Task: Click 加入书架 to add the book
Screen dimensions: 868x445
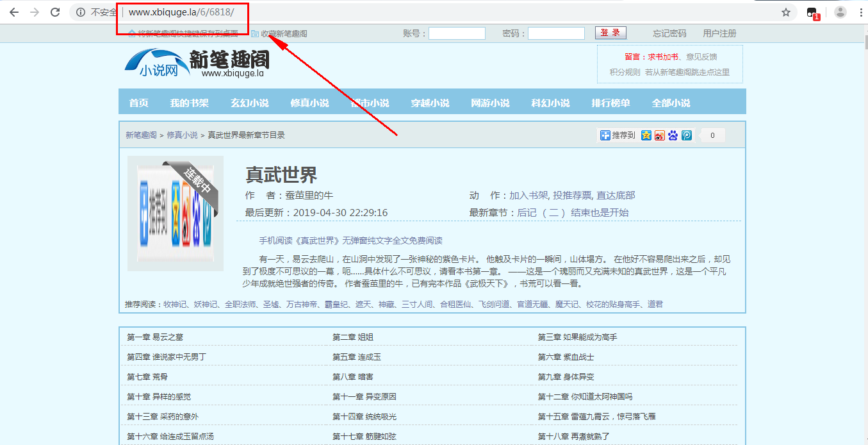Action: point(528,196)
